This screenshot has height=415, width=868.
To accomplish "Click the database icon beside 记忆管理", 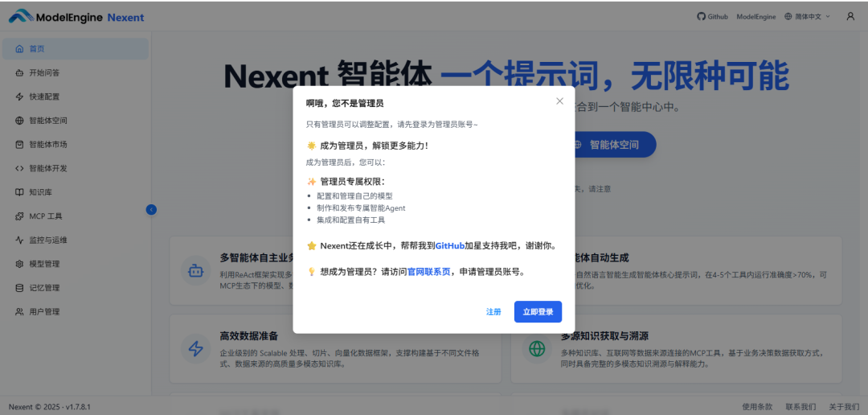I will pos(19,288).
